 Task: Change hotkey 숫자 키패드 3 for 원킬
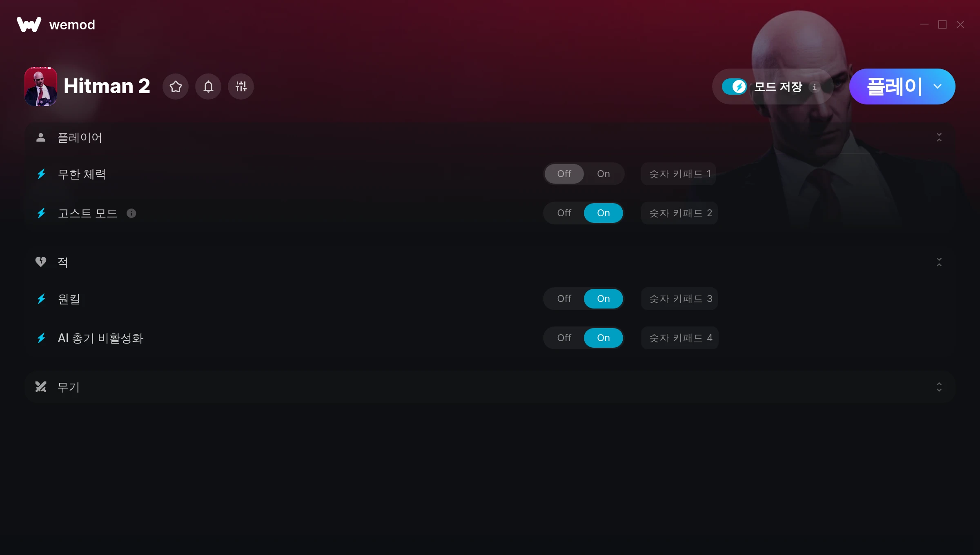click(680, 299)
